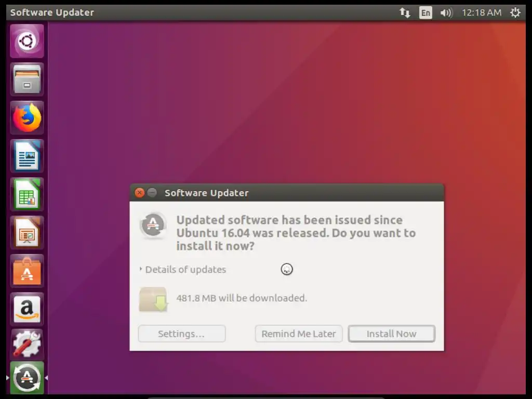
Task: Click the Settings... button
Action: [182, 334]
